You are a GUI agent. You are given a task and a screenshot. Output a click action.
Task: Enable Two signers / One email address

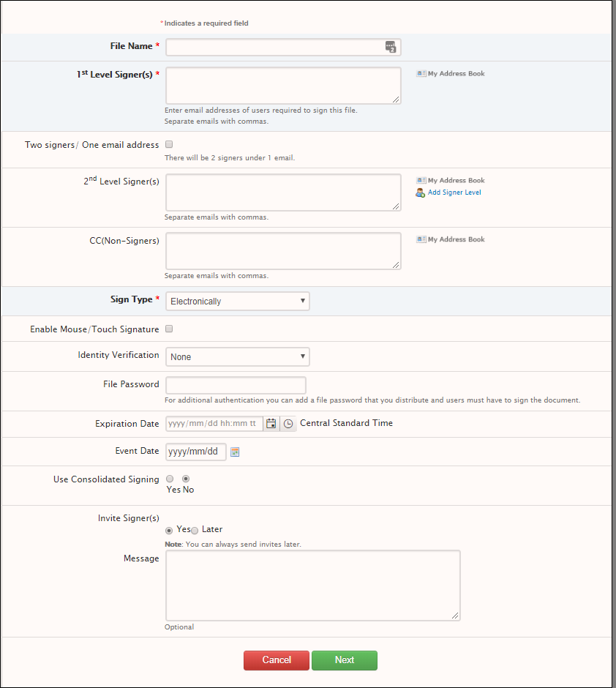pos(168,144)
